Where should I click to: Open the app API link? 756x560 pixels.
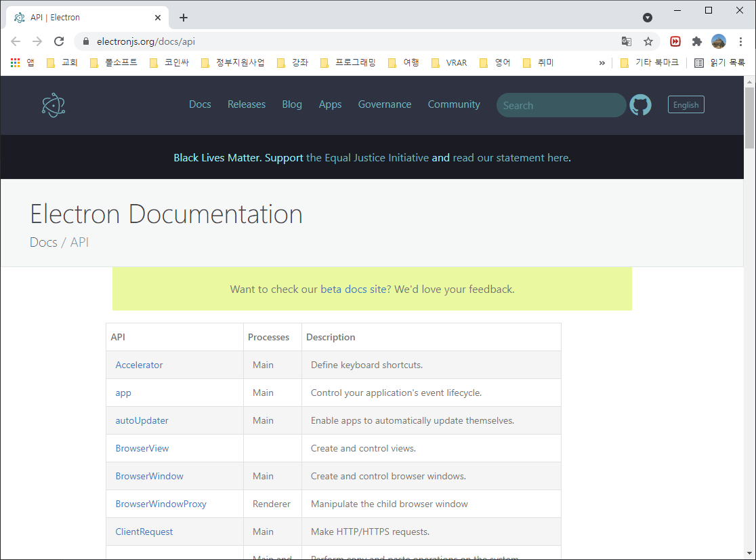pyautogui.click(x=123, y=393)
